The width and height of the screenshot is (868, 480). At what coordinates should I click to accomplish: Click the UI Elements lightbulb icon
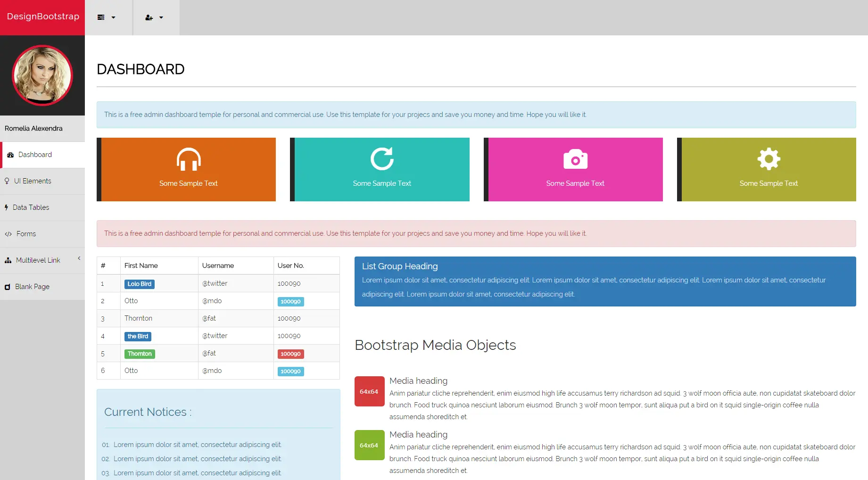tap(7, 181)
